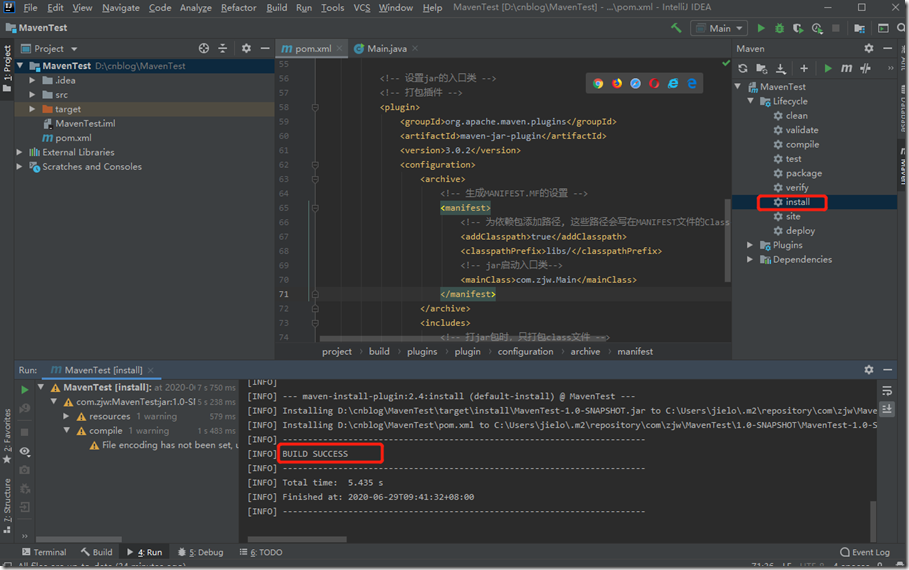The image size is (909, 570).
Task: Select the deploy lifecycle goal
Action: click(x=800, y=230)
